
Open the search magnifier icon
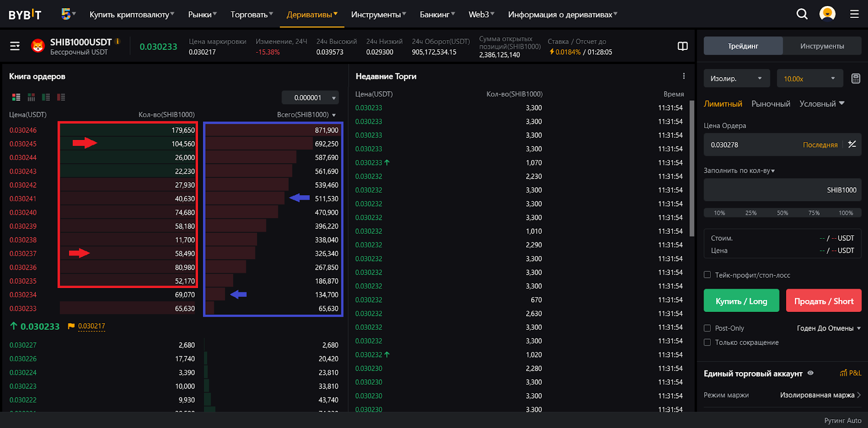click(x=802, y=14)
